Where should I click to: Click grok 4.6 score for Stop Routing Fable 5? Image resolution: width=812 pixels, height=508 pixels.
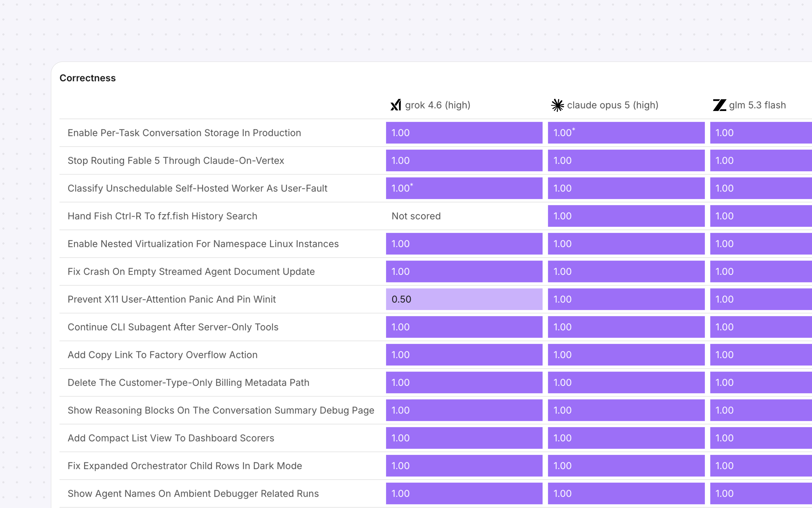pyautogui.click(x=464, y=161)
